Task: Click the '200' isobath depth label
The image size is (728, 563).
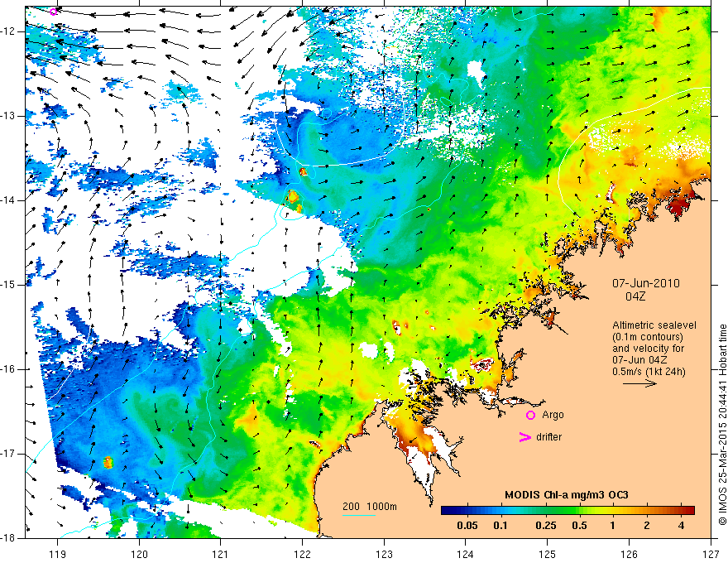Action: [x=351, y=507]
